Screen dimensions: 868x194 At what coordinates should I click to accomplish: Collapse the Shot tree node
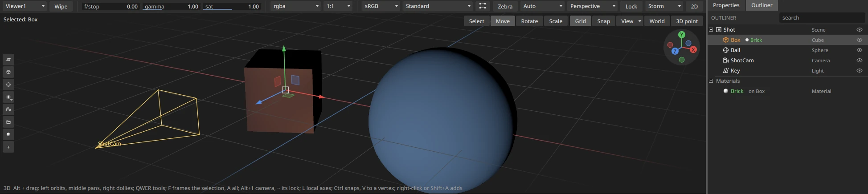coord(711,30)
